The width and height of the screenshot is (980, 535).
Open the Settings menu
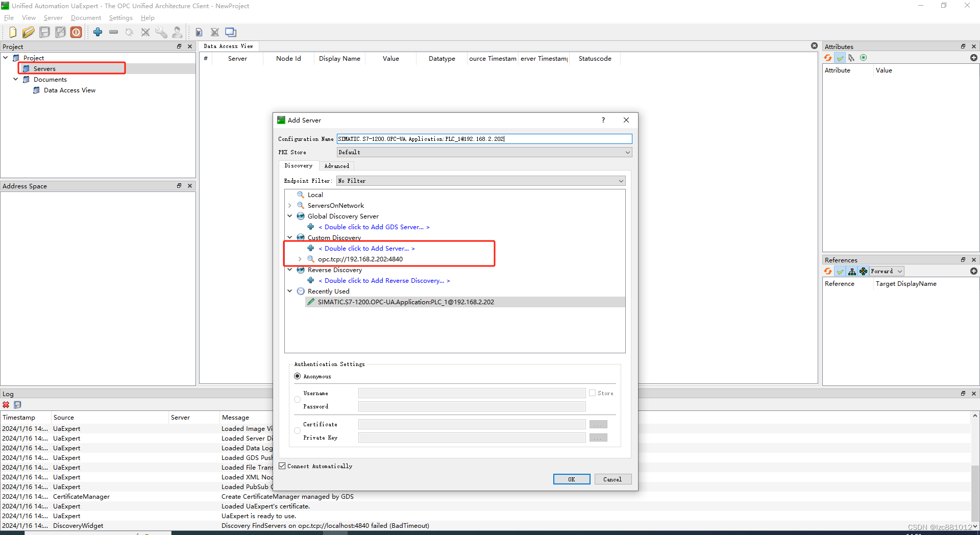tap(120, 18)
